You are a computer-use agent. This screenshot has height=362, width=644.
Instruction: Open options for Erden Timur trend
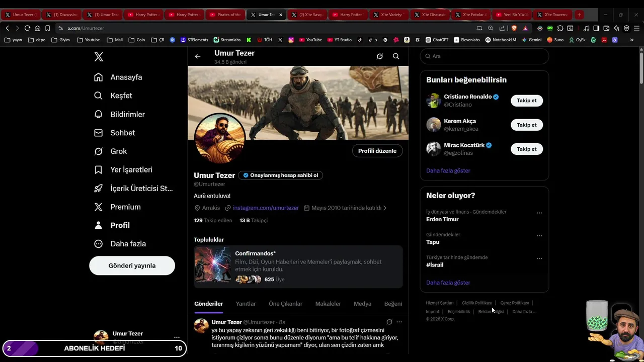539,213
